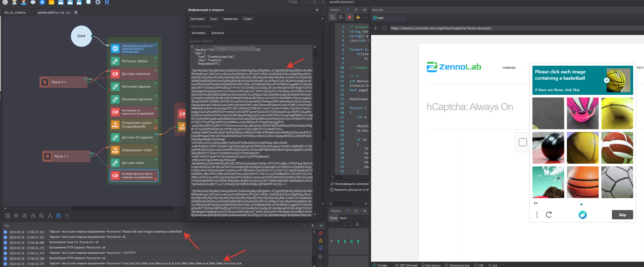Click the hCaptcha refresh challenge icon
This screenshot has width=644, height=267.
(549, 215)
